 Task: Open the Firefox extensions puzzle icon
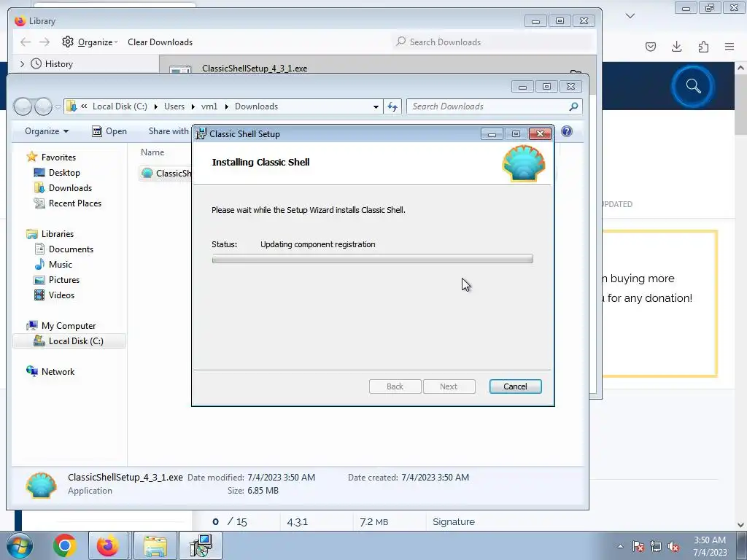pyautogui.click(x=703, y=46)
